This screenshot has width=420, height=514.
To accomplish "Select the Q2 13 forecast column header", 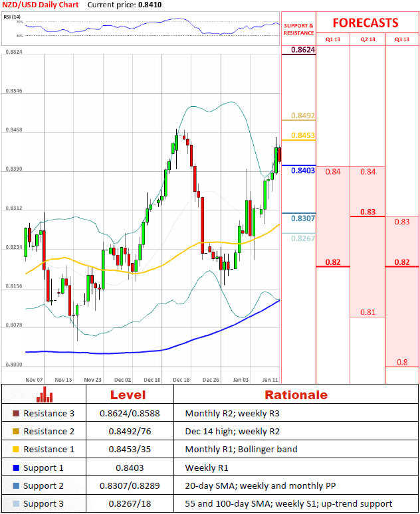I will point(367,39).
